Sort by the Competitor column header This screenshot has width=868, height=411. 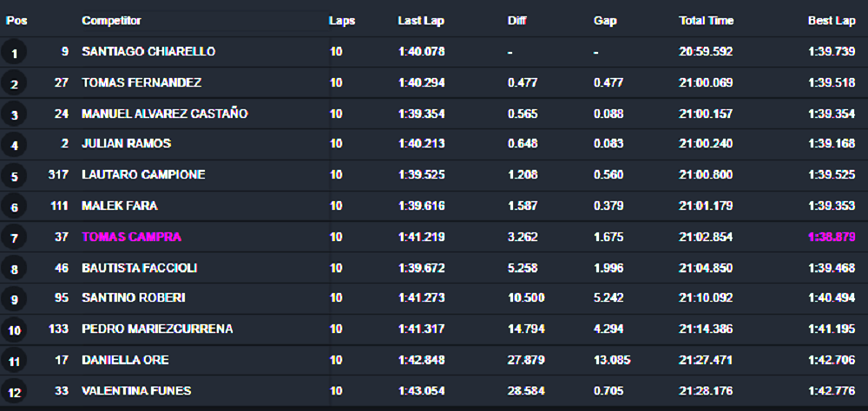pyautogui.click(x=111, y=21)
